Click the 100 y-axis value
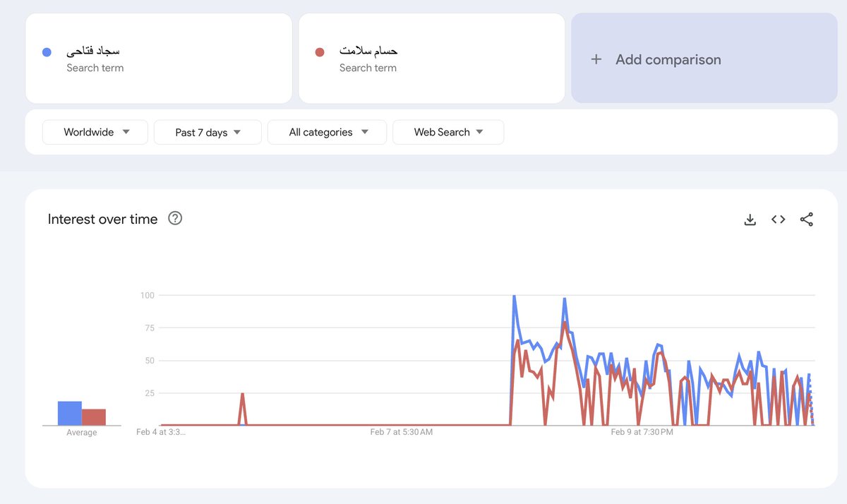 (x=147, y=295)
